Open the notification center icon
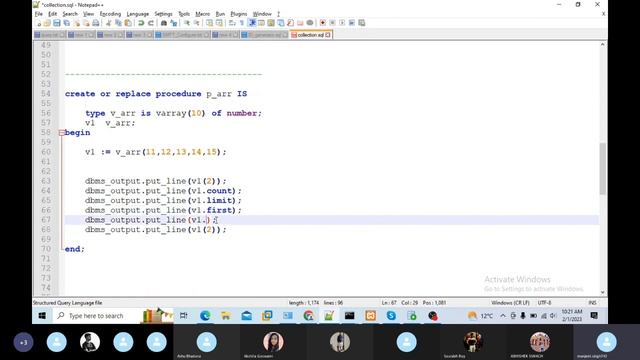 pyautogui.click(x=594, y=316)
